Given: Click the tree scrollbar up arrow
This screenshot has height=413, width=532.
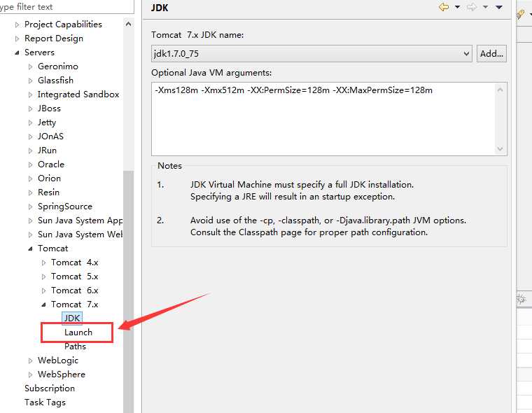Looking at the screenshot, I should pos(129,24).
